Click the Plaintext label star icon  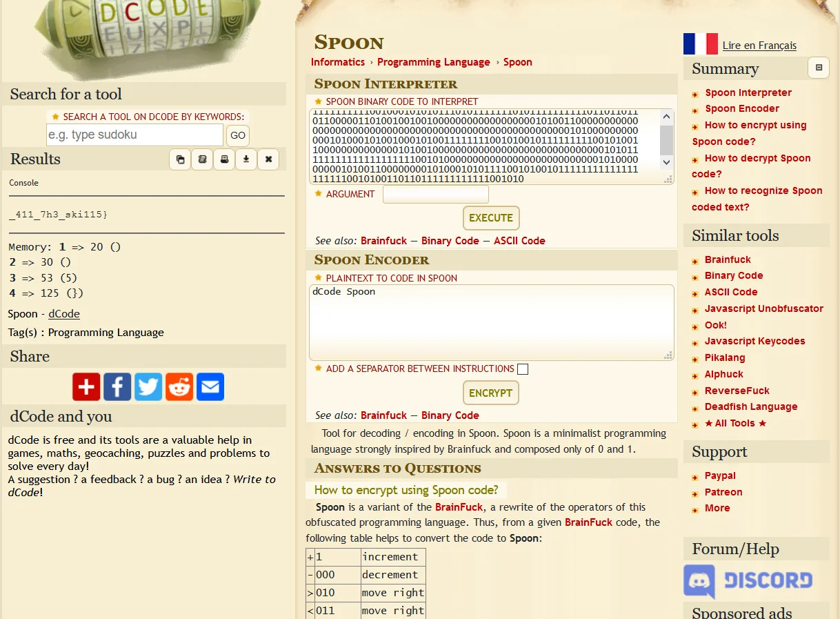tap(318, 278)
